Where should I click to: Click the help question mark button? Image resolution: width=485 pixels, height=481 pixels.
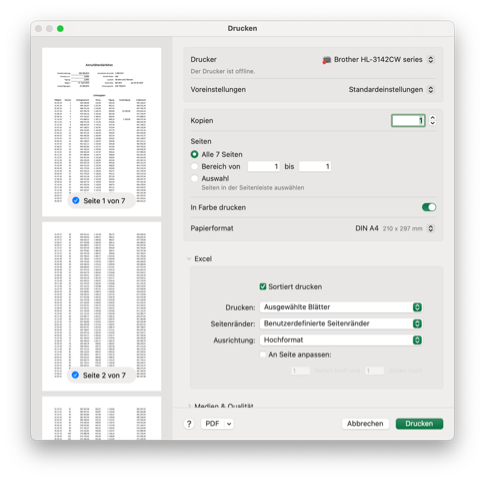tap(189, 424)
